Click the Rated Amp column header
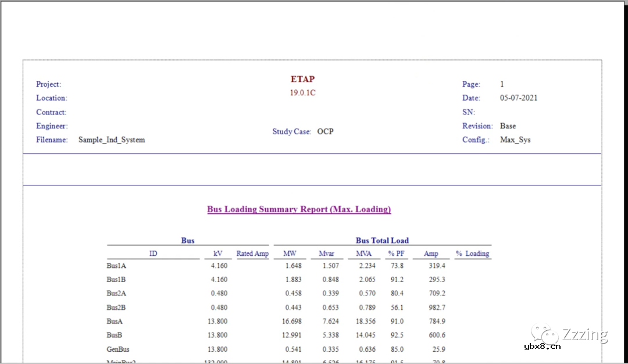The height and width of the screenshot is (364, 628). pos(252,254)
